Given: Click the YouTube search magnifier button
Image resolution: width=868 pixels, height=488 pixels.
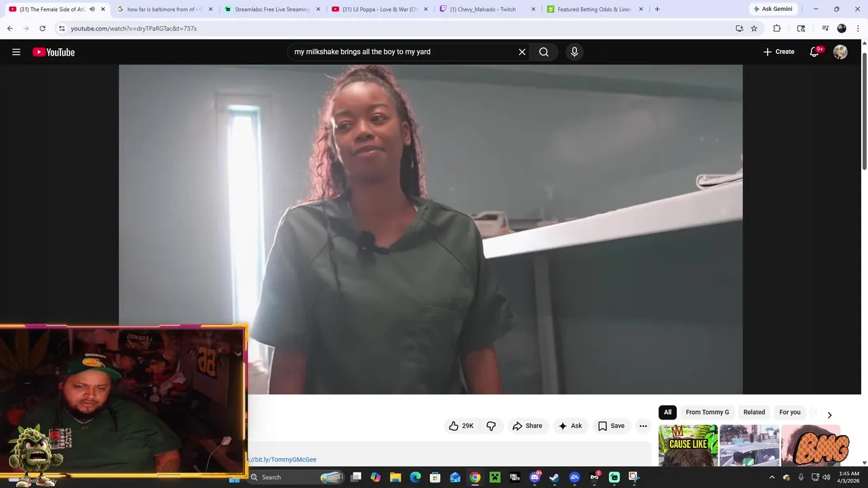Looking at the screenshot, I should click(544, 52).
